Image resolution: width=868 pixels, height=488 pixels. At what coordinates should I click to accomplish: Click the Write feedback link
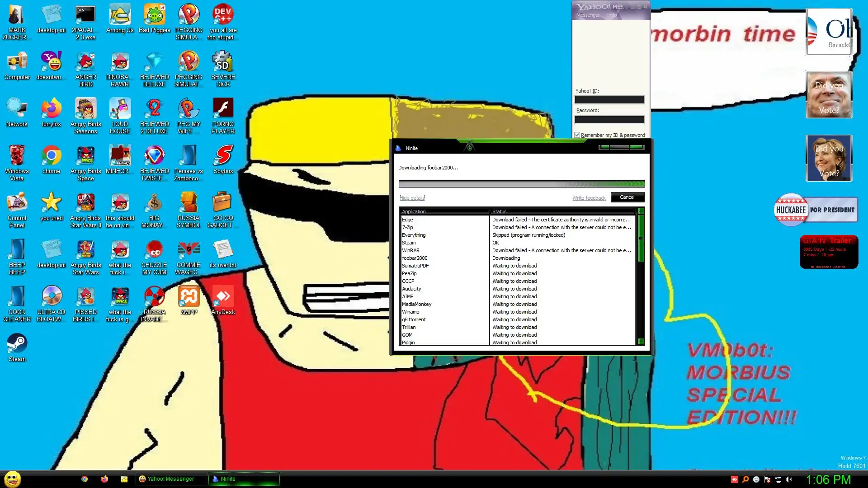click(x=589, y=198)
